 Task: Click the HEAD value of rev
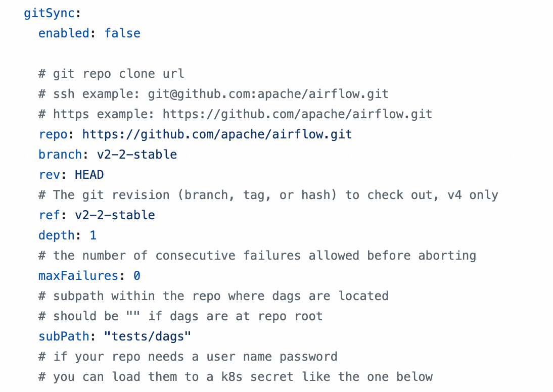tap(89, 175)
